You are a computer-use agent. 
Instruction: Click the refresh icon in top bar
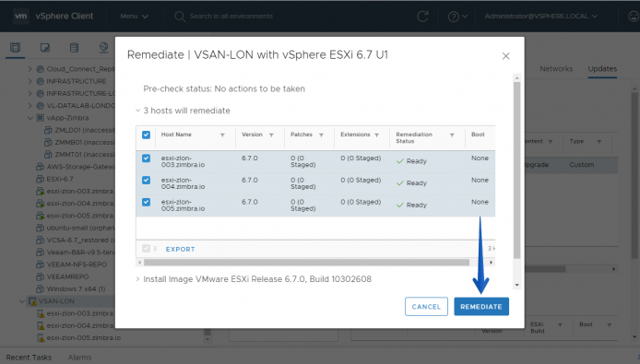point(422,17)
